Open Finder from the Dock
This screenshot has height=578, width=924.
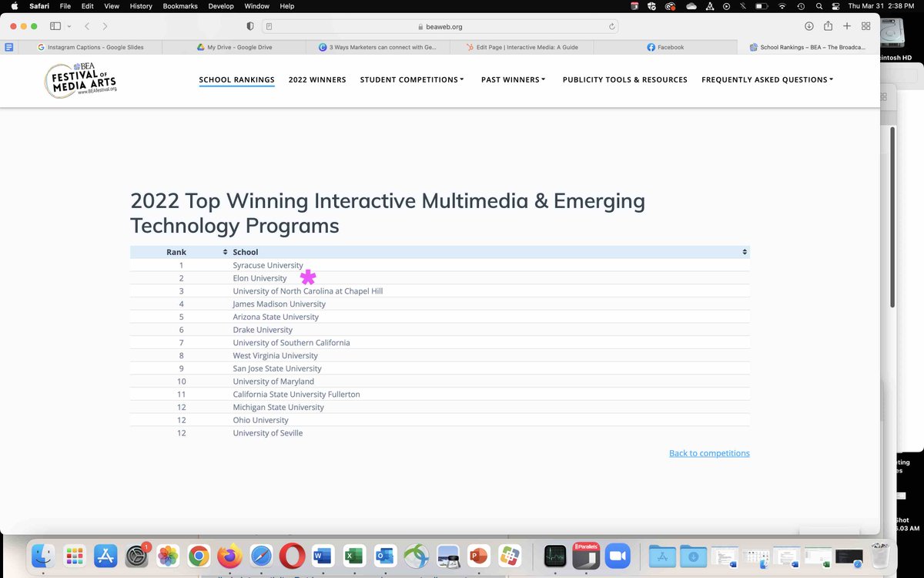point(43,556)
